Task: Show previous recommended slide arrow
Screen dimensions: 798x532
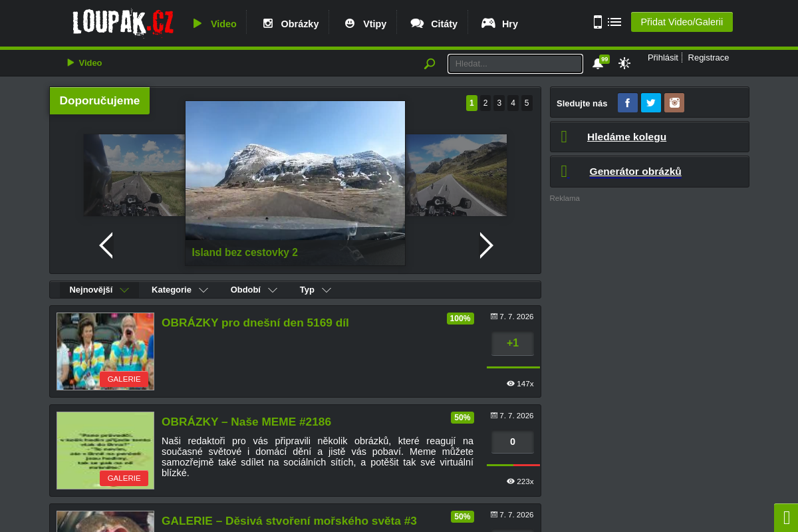Action: [x=106, y=245]
